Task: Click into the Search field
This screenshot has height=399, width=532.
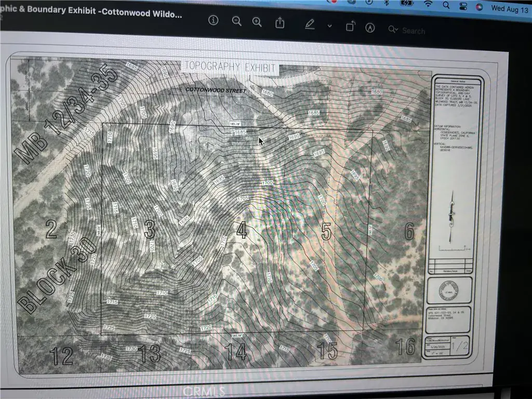Action: coord(414,31)
